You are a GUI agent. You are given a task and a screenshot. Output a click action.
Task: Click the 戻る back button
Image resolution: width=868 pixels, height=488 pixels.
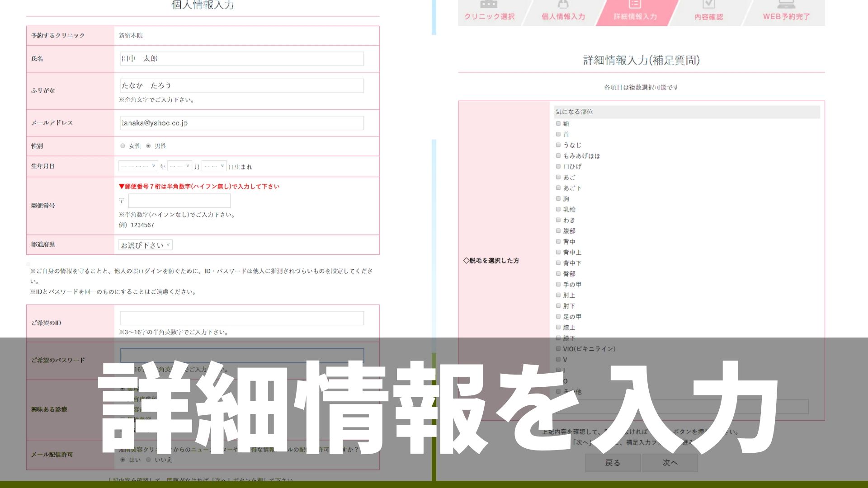point(613,463)
